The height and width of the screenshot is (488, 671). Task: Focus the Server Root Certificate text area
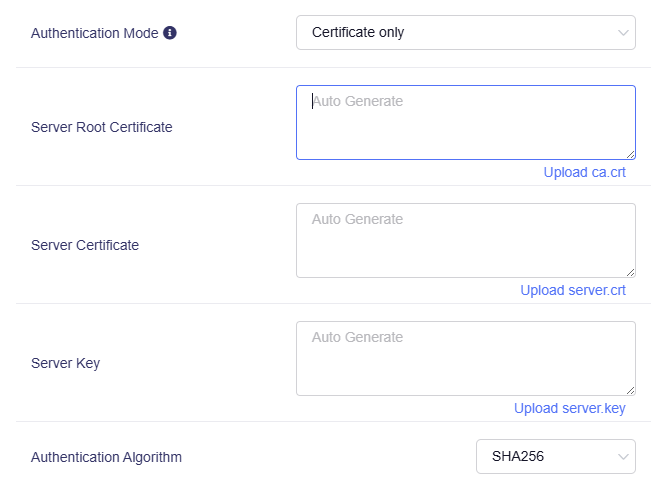465,122
